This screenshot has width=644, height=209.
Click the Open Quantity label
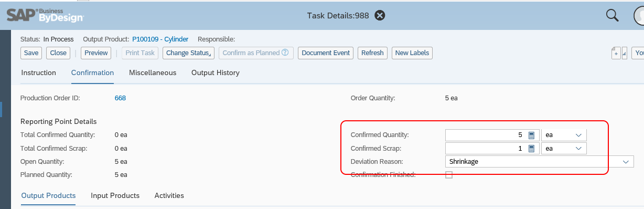(42, 161)
